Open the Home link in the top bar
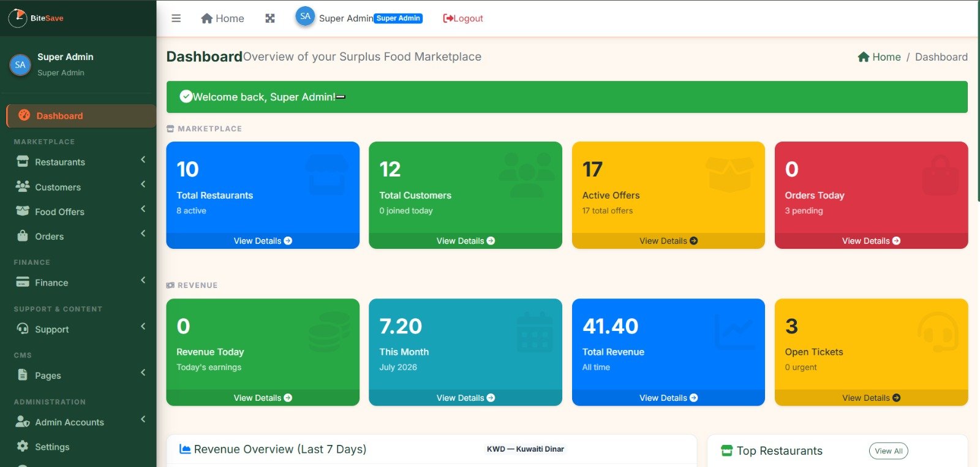The height and width of the screenshot is (467, 980). (222, 18)
